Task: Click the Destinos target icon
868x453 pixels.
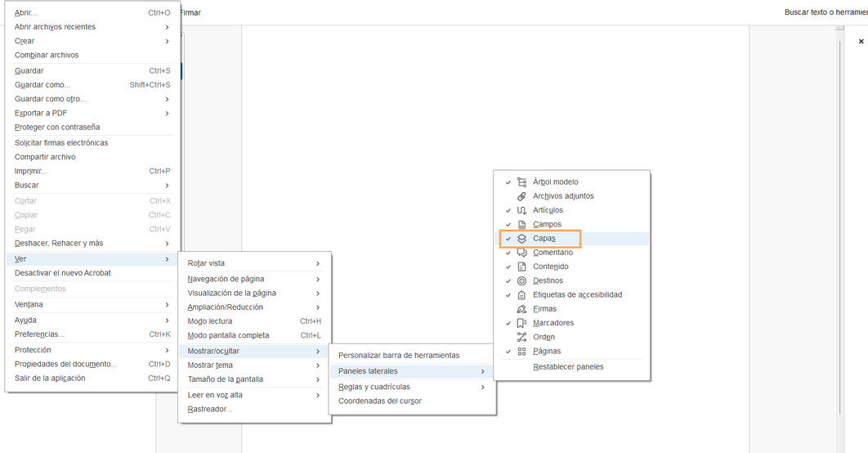Action: [521, 280]
